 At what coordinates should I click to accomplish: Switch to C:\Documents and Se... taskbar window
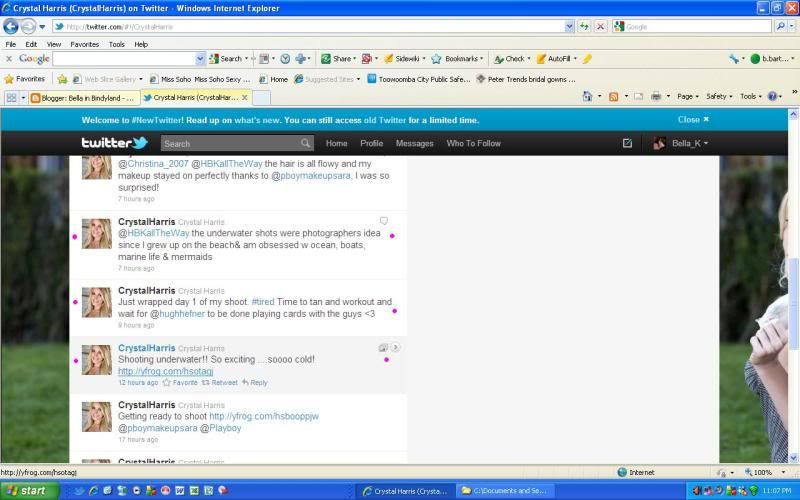coord(505,491)
